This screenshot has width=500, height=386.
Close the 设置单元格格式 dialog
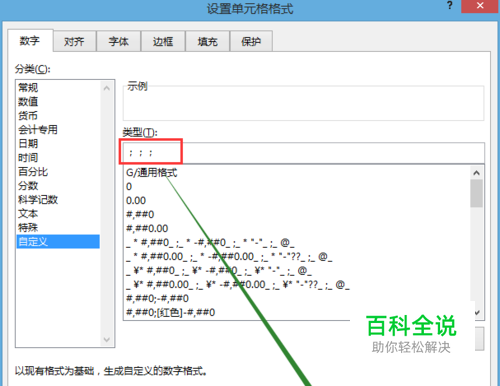[480, 6]
